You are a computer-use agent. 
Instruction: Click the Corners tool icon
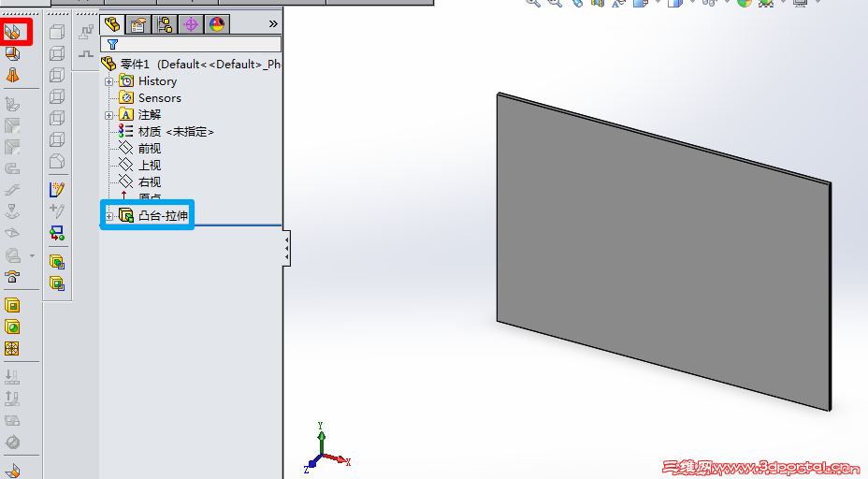coord(13,255)
